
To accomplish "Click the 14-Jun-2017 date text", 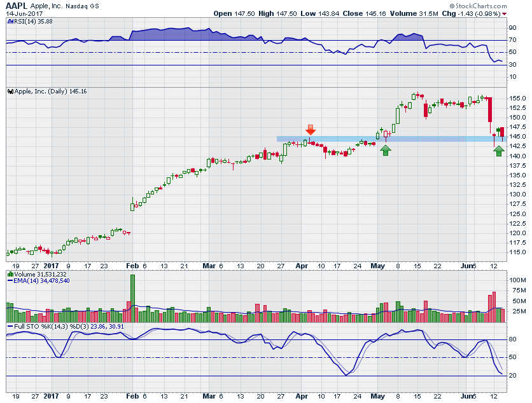I will (24, 13).
